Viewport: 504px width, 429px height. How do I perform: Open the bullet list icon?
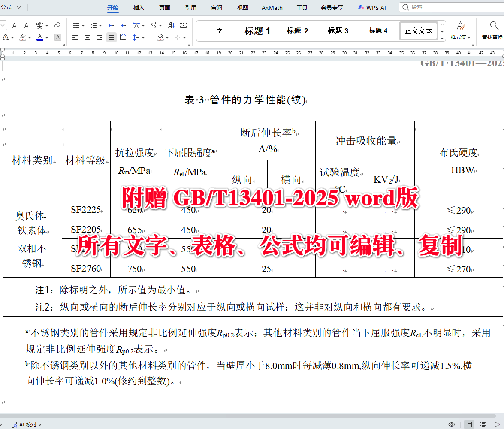(x=77, y=25)
